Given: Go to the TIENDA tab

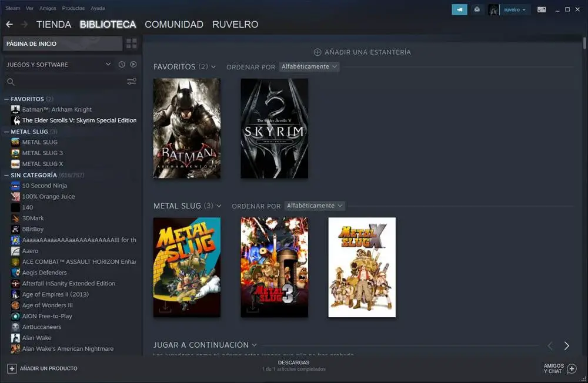Looking at the screenshot, I should coord(54,24).
